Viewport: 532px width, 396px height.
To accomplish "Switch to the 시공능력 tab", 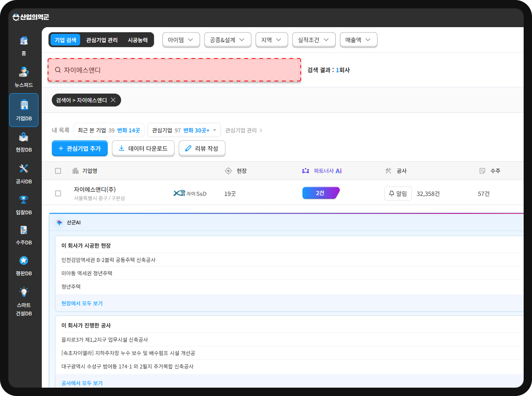I will coord(138,40).
